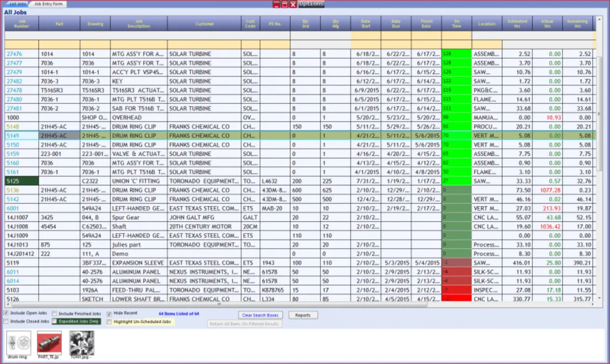Image resolution: width=610 pixels, height=364 pixels.
Task: Open job number 27482 link
Action: click(14, 81)
